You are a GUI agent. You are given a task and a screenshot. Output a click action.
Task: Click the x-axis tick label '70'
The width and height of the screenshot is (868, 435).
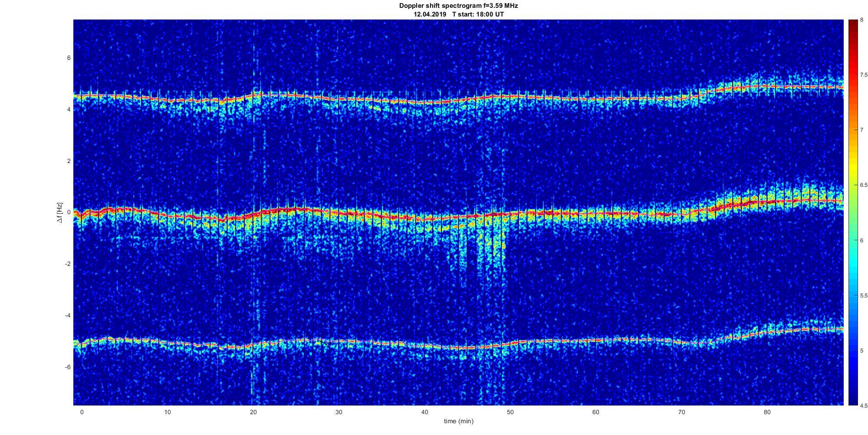click(x=682, y=412)
